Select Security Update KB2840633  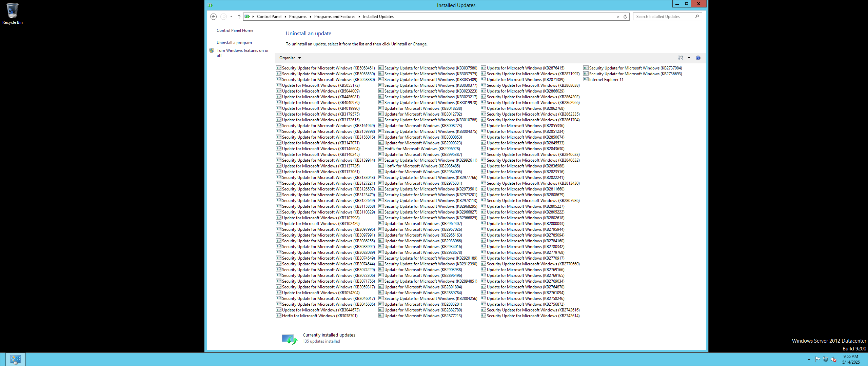(x=530, y=155)
